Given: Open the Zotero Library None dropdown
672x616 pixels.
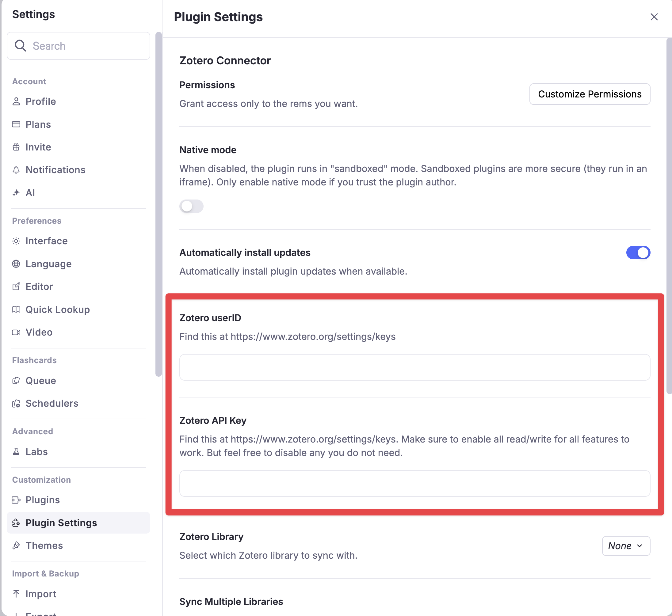Looking at the screenshot, I should 626,546.
